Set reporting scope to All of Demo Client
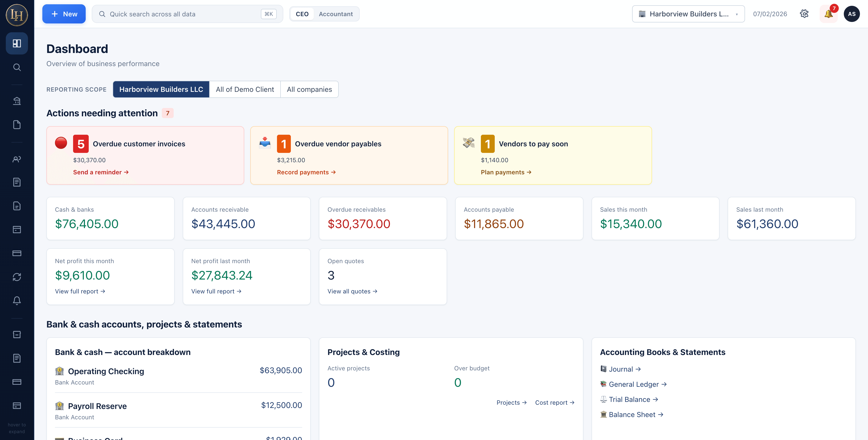Screen dimensions: 868x440 [x=245, y=89]
